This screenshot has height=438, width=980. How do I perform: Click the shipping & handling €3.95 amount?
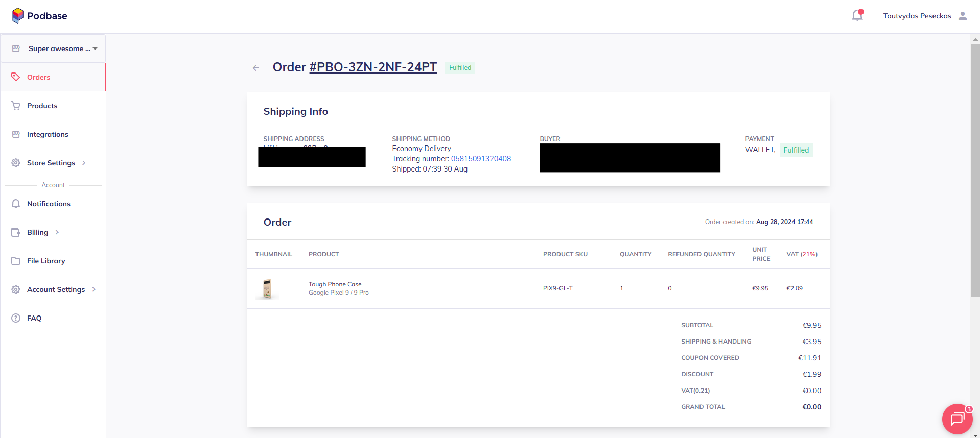[x=812, y=342]
